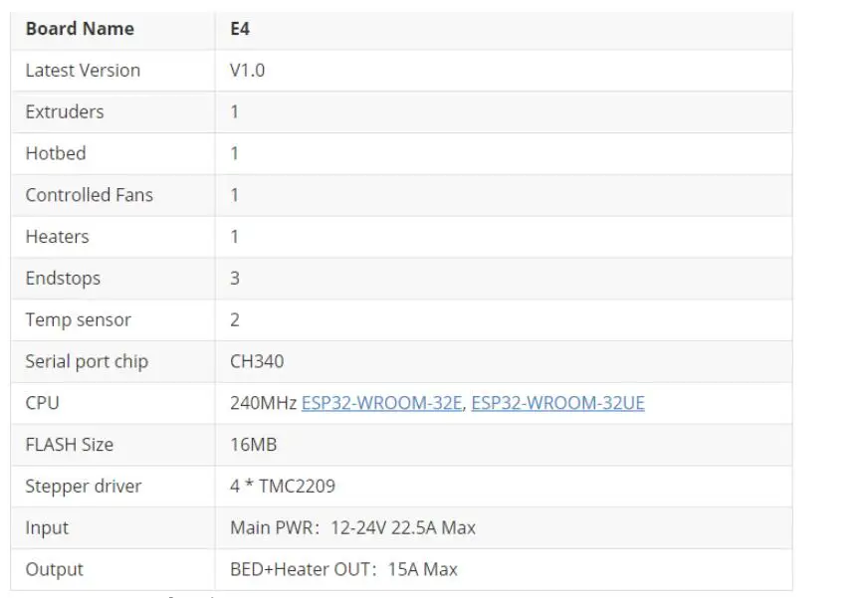
Task: Click the BED+Heater OUT output value
Action: click(x=343, y=570)
